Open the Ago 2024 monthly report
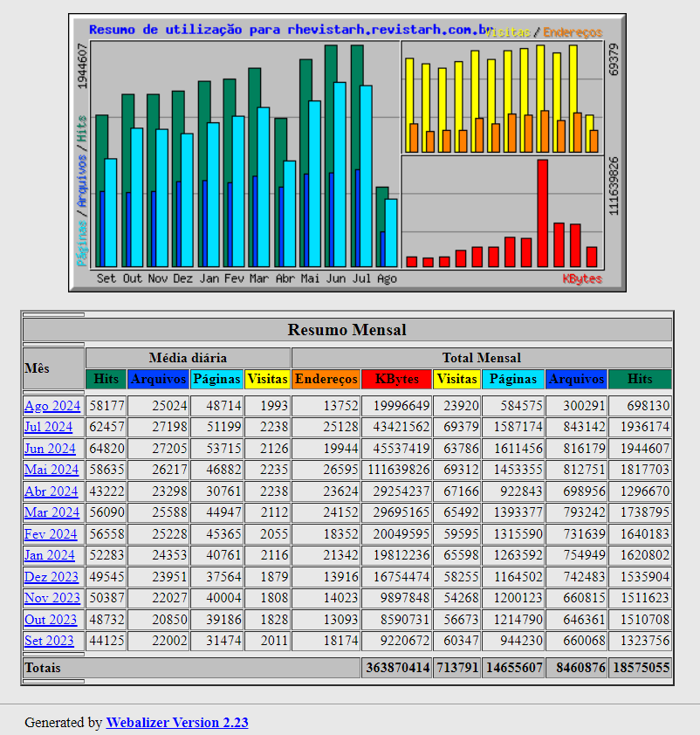 tap(52, 405)
